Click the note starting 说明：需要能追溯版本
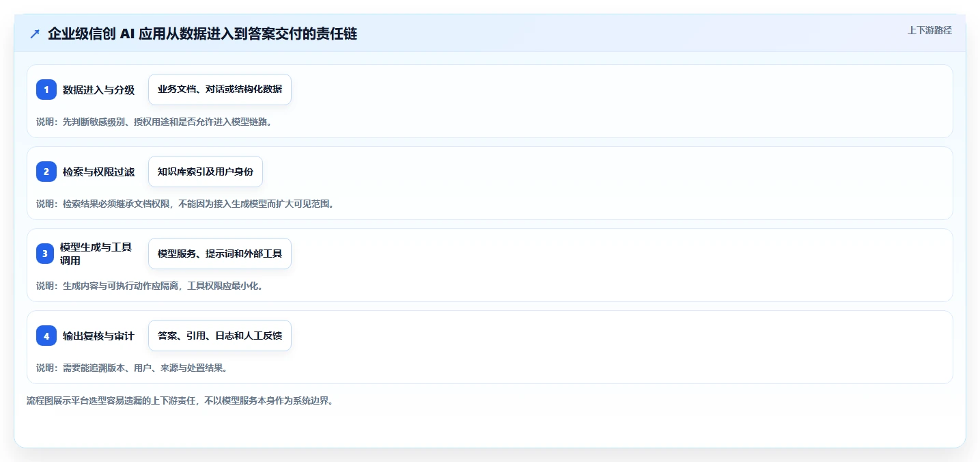 click(132, 368)
